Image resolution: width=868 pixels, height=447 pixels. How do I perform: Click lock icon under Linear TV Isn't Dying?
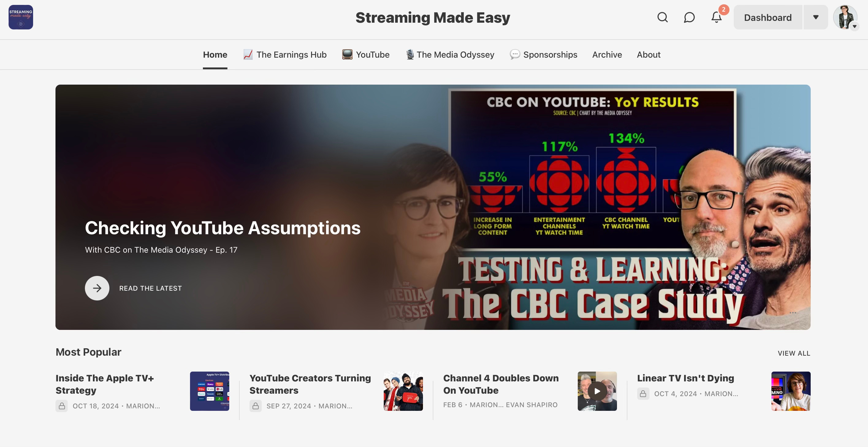pyautogui.click(x=643, y=394)
